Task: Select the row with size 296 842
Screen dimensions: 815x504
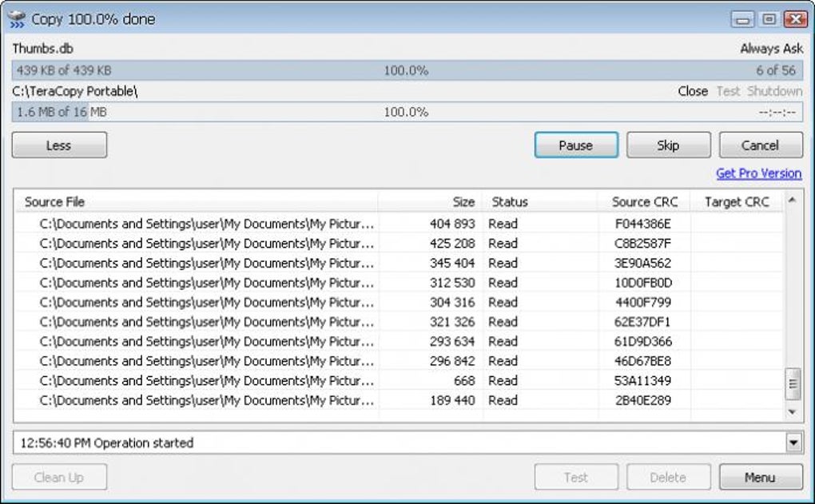Action: coord(400,361)
